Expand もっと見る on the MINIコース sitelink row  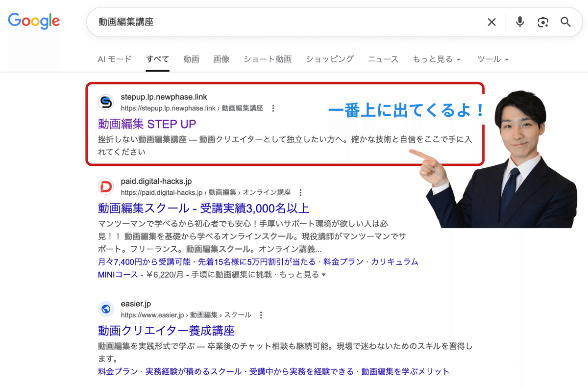pos(298,276)
